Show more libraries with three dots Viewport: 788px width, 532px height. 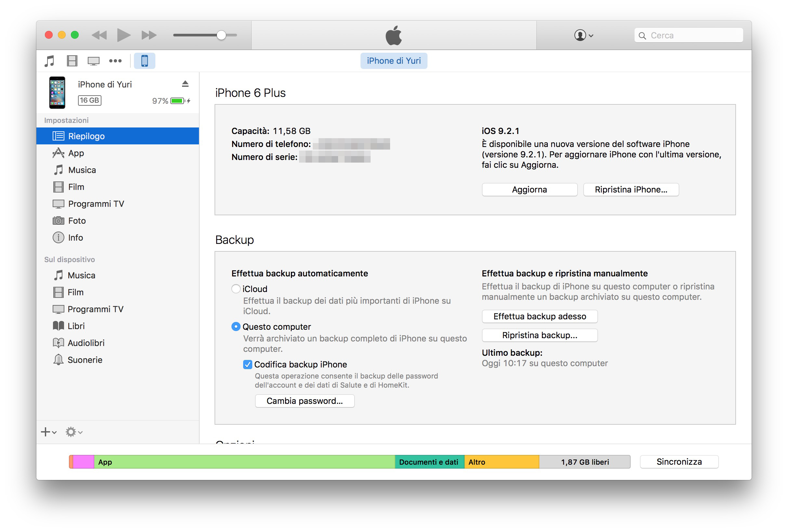click(x=115, y=61)
